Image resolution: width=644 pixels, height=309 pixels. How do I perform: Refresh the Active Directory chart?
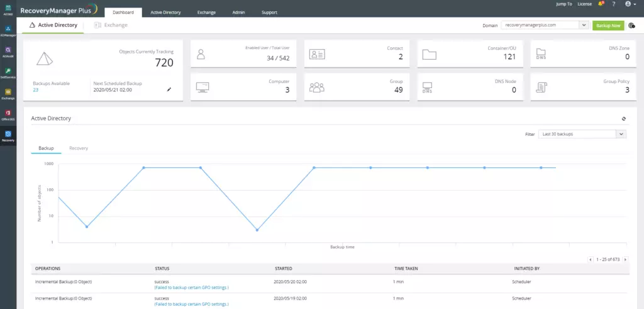(623, 119)
